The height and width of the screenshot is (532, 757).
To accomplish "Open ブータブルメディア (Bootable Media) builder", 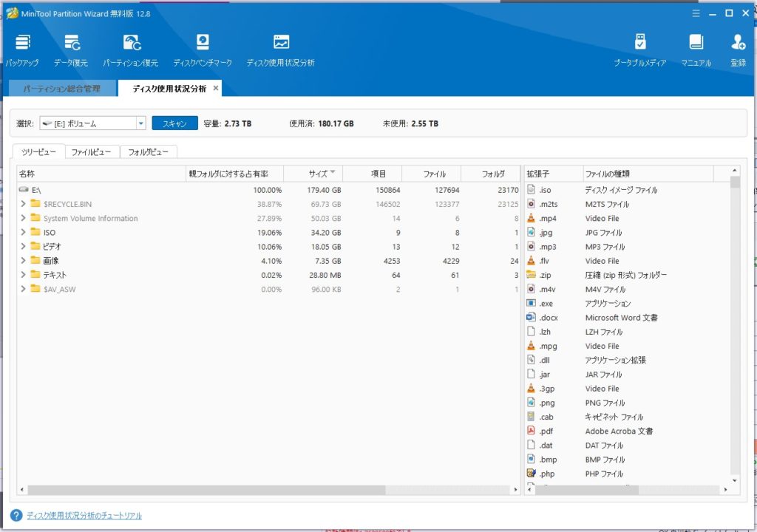I will click(639, 50).
